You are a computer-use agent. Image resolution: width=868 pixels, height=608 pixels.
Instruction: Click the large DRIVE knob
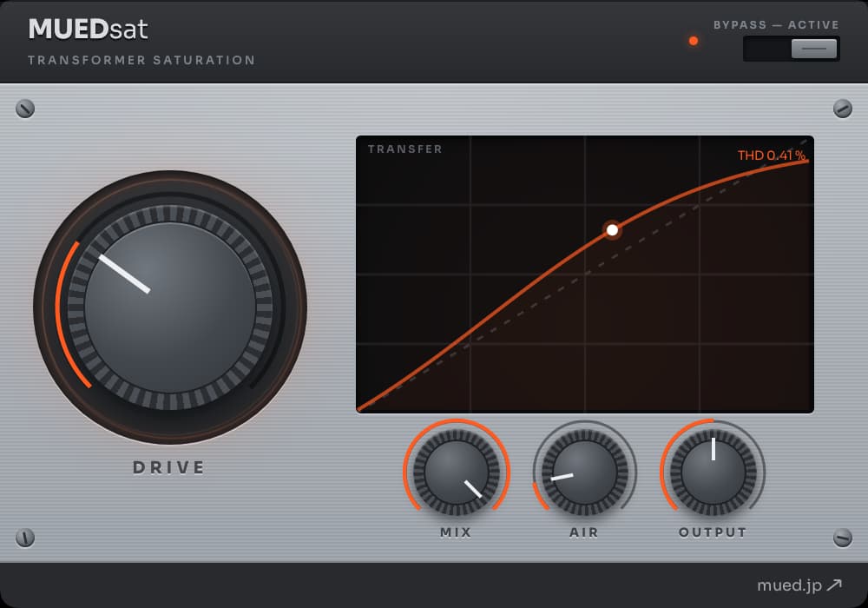click(170, 307)
